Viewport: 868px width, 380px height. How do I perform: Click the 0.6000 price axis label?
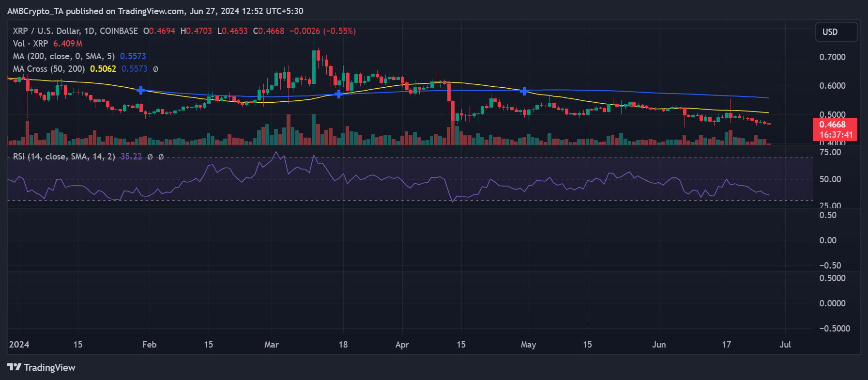[833, 86]
